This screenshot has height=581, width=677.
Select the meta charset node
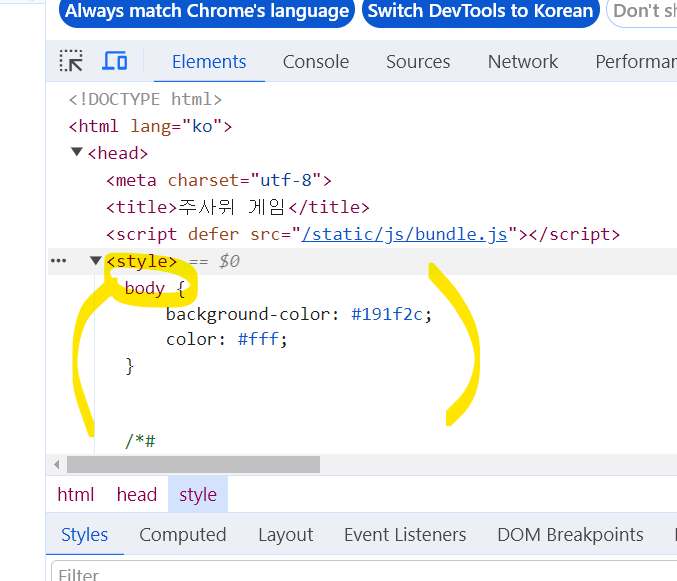point(219,180)
